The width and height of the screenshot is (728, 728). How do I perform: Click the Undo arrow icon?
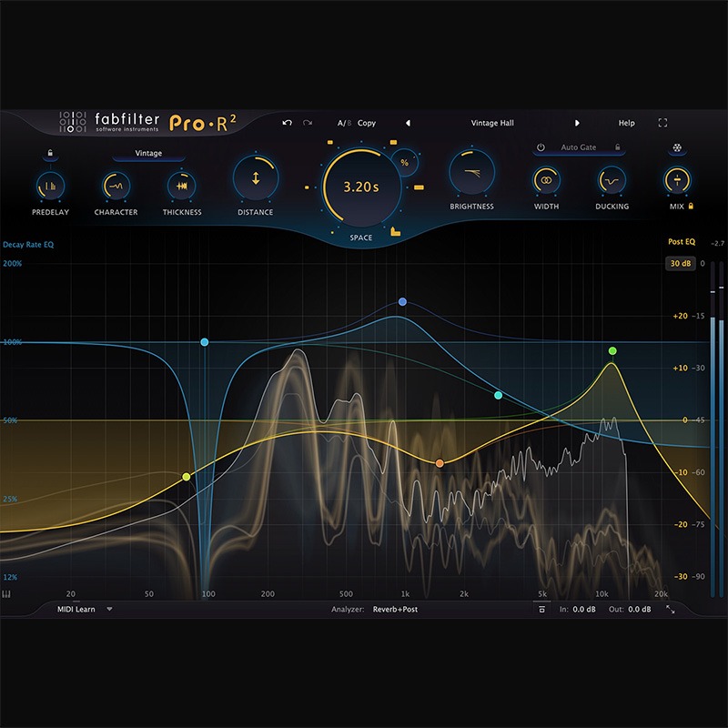click(x=287, y=123)
